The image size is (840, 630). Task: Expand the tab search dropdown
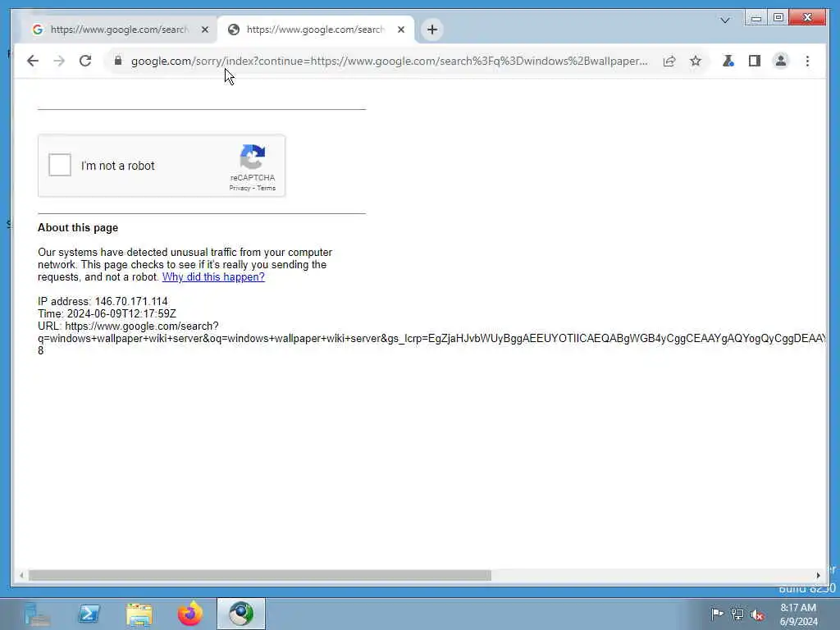pos(725,21)
